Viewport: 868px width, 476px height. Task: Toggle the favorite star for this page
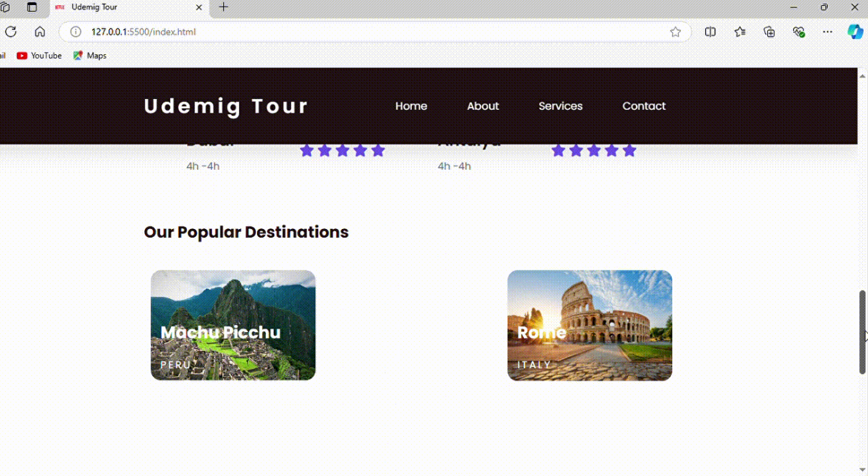pos(675,31)
